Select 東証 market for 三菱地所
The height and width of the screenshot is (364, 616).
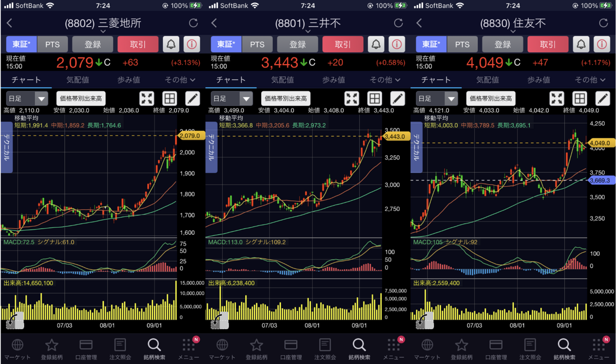[22, 45]
